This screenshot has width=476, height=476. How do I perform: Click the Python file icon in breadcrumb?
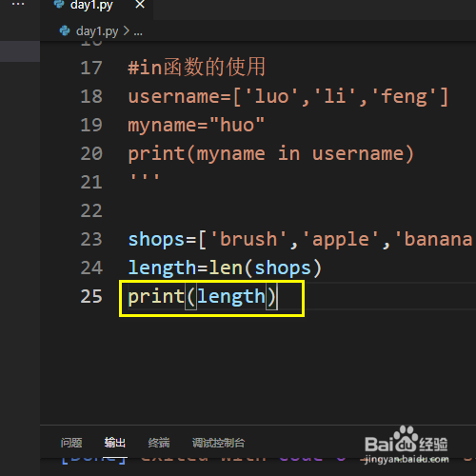[x=65, y=30]
